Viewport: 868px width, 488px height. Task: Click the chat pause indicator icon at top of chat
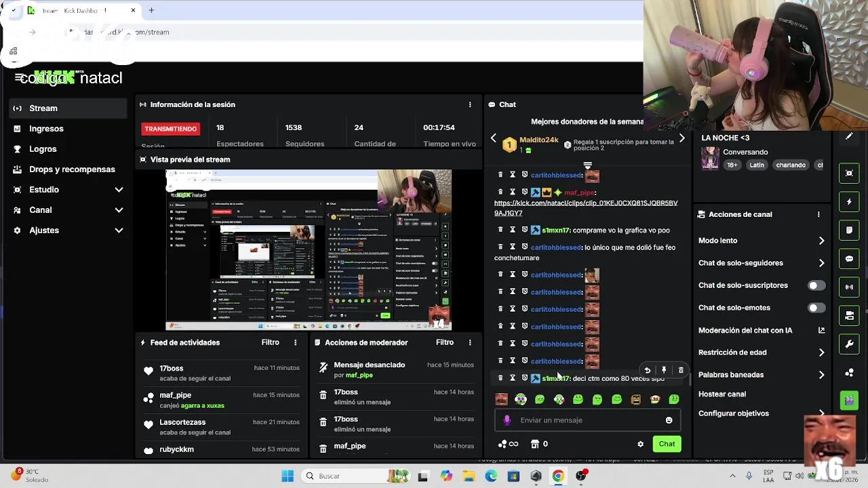tap(587, 165)
